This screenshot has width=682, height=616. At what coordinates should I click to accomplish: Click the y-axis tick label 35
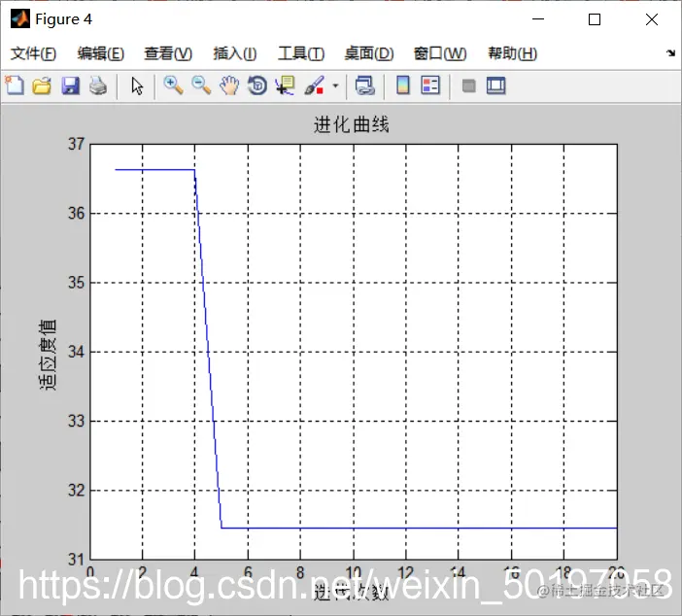pyautogui.click(x=76, y=283)
